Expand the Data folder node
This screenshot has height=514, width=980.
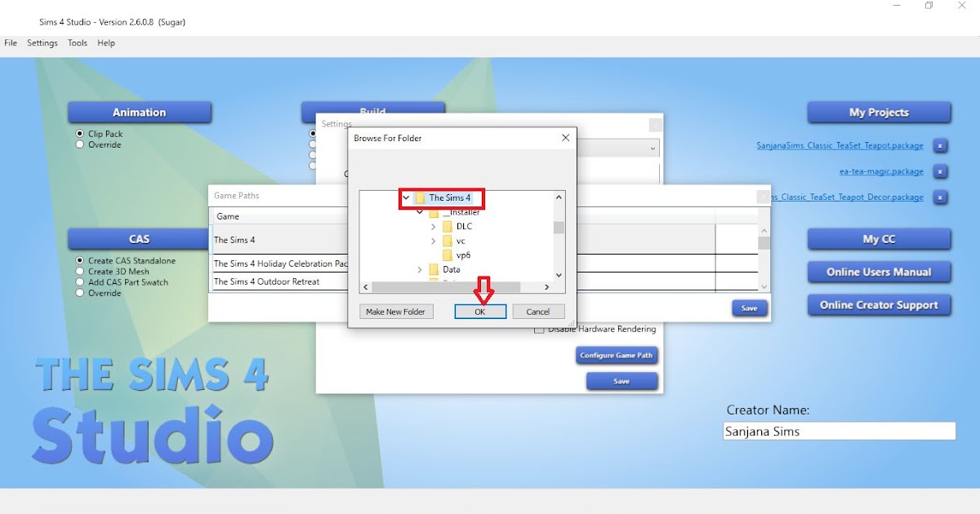[x=420, y=269]
